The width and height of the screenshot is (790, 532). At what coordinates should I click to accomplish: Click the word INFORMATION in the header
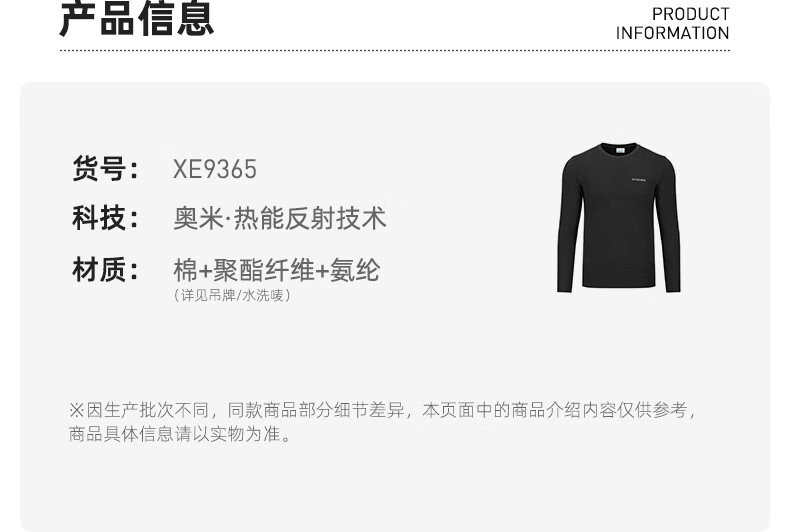pyautogui.click(x=673, y=33)
